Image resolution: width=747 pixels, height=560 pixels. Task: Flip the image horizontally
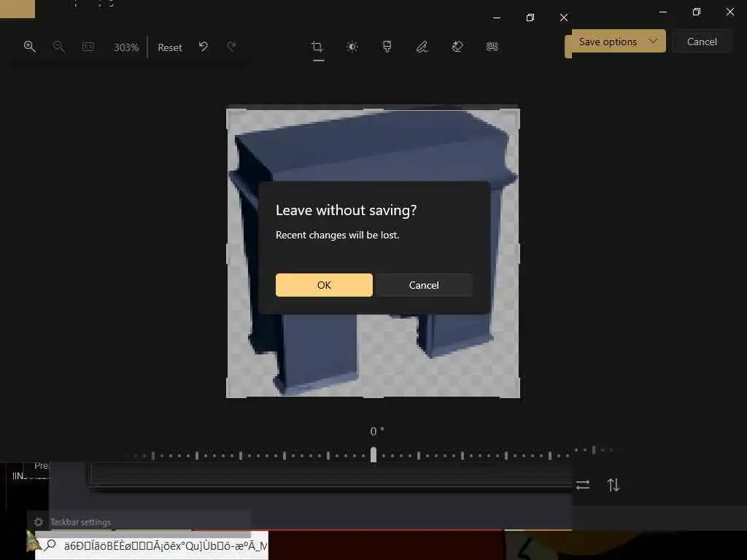tap(583, 485)
